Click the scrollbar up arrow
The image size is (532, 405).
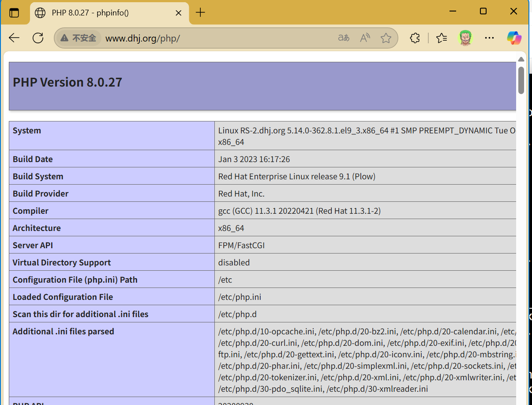(x=521, y=59)
